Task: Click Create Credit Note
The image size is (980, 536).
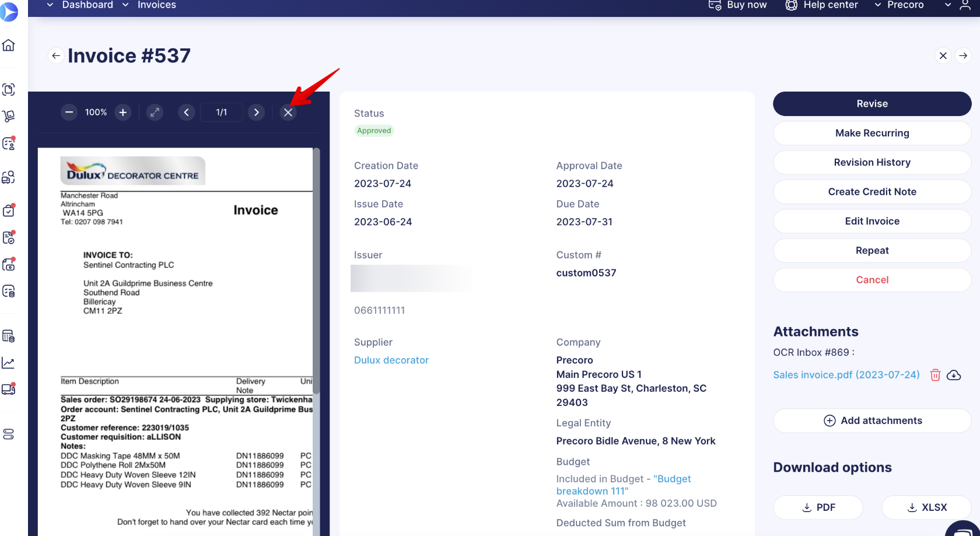Action: [x=872, y=192]
